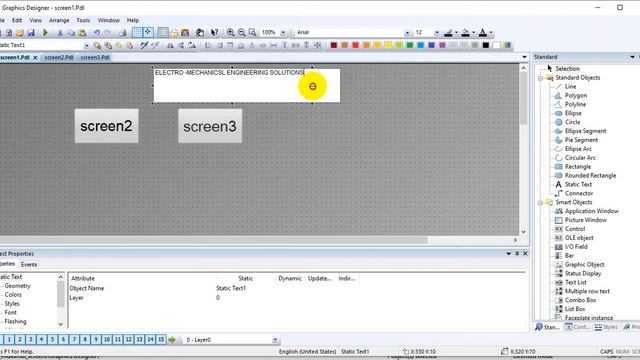Click the eyedropper copy properties icon

[144, 45]
